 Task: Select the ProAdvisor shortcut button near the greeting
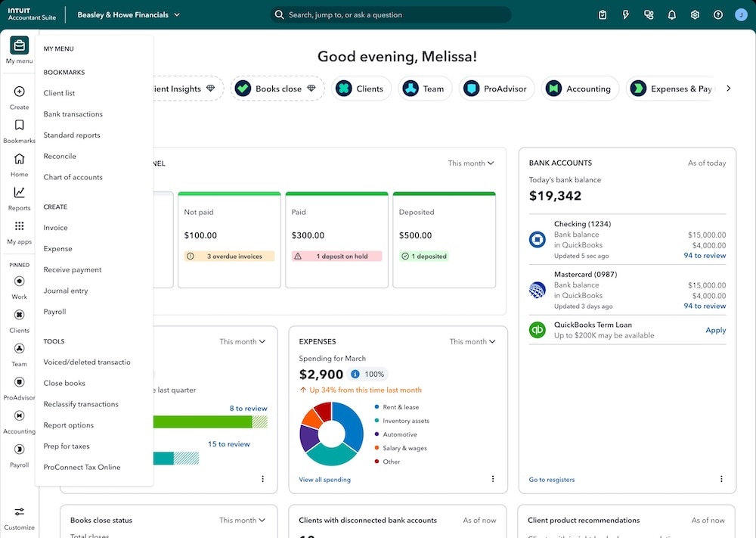(497, 89)
